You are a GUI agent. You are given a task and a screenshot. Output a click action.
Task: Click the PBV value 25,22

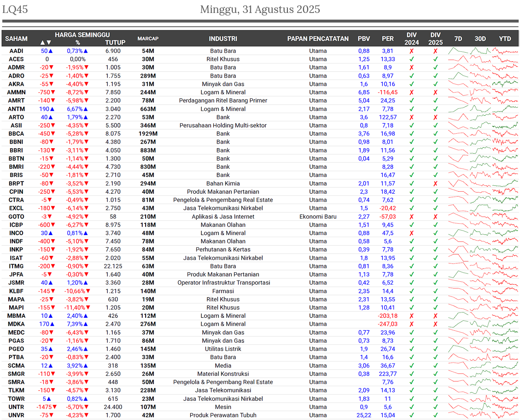tap(364, 415)
